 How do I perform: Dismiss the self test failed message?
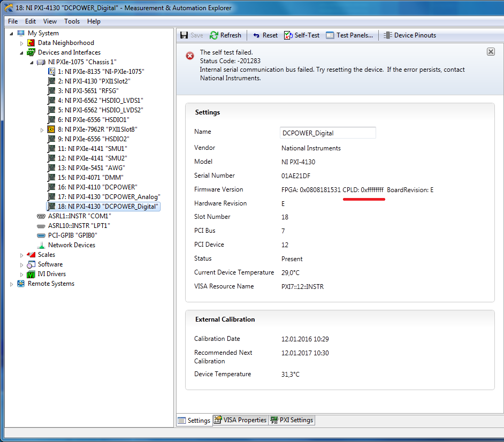coord(491,52)
